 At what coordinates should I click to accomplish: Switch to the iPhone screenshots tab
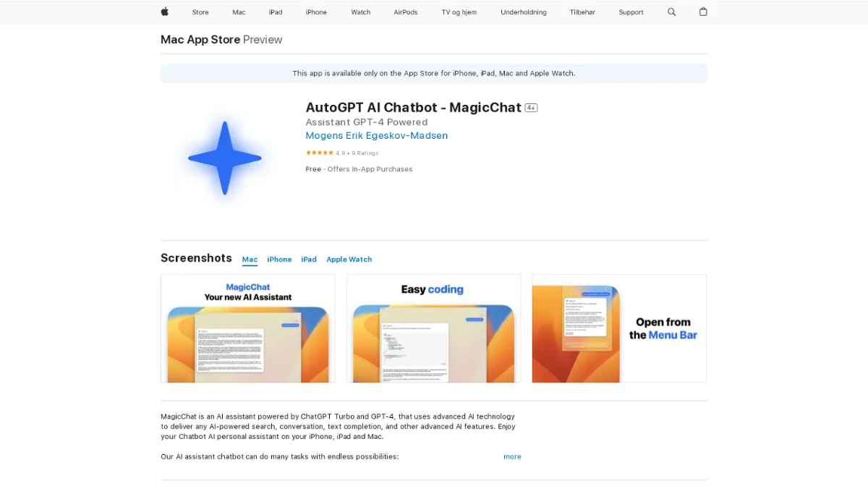tap(279, 260)
